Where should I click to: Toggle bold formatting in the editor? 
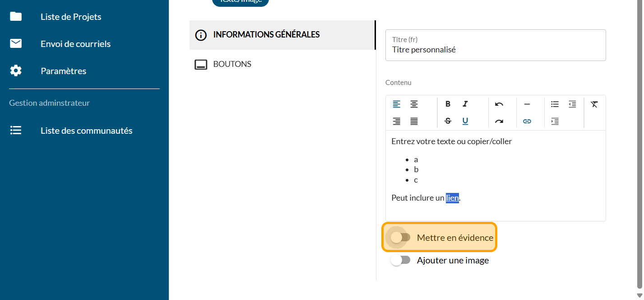pyautogui.click(x=448, y=104)
